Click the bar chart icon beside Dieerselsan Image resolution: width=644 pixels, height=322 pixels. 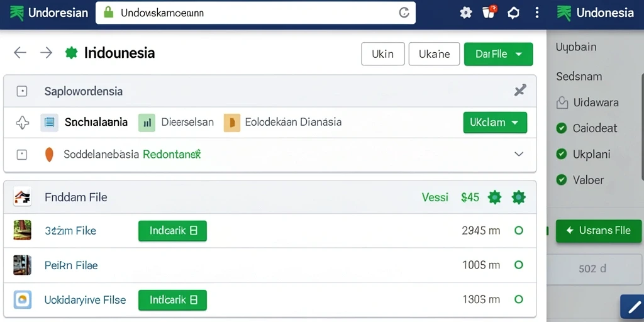(x=147, y=123)
